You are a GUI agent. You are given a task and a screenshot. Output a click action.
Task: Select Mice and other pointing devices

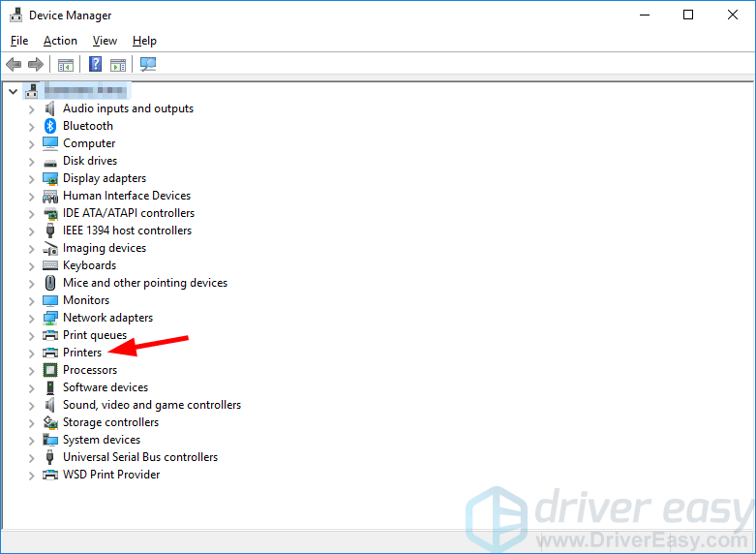[x=145, y=283]
